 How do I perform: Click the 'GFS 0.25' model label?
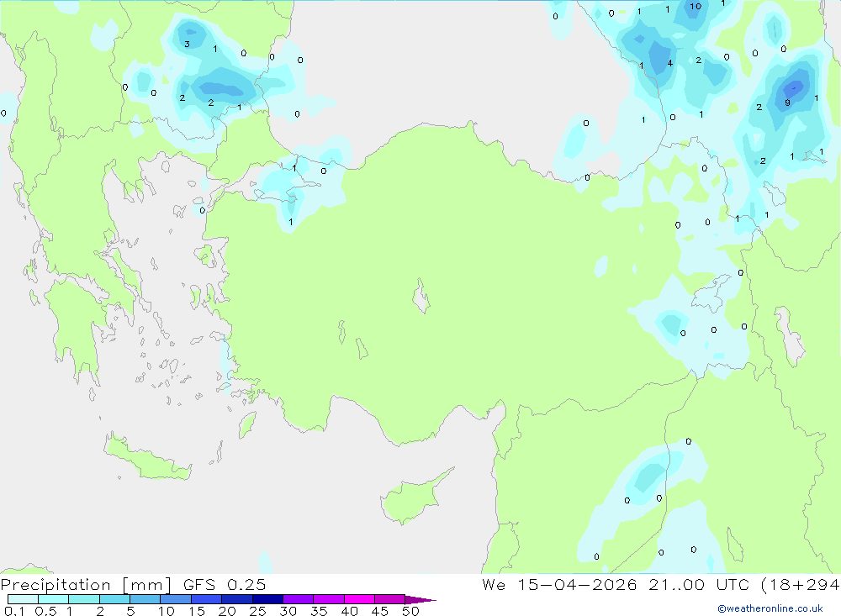[x=225, y=585]
